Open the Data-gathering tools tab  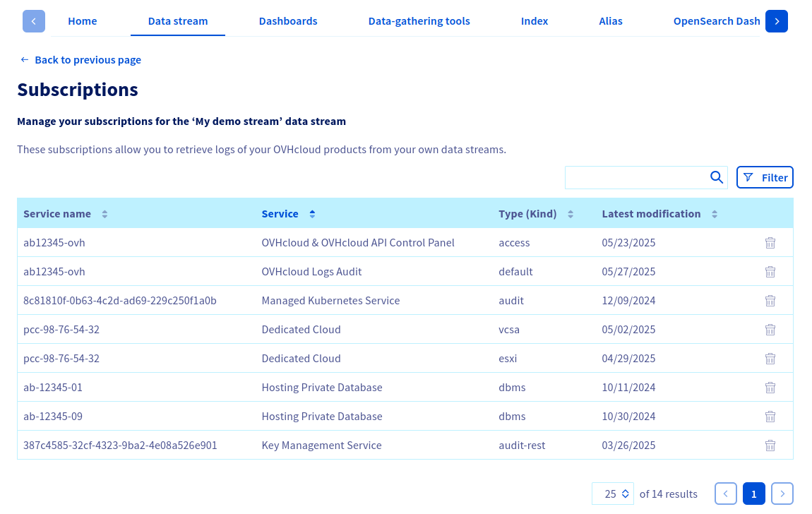point(419,21)
